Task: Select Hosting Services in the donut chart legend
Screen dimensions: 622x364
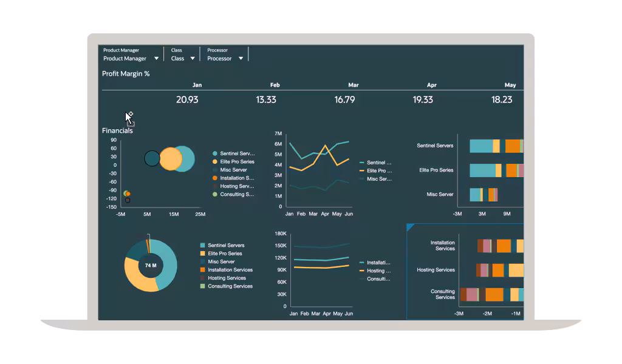Action: 224,278
